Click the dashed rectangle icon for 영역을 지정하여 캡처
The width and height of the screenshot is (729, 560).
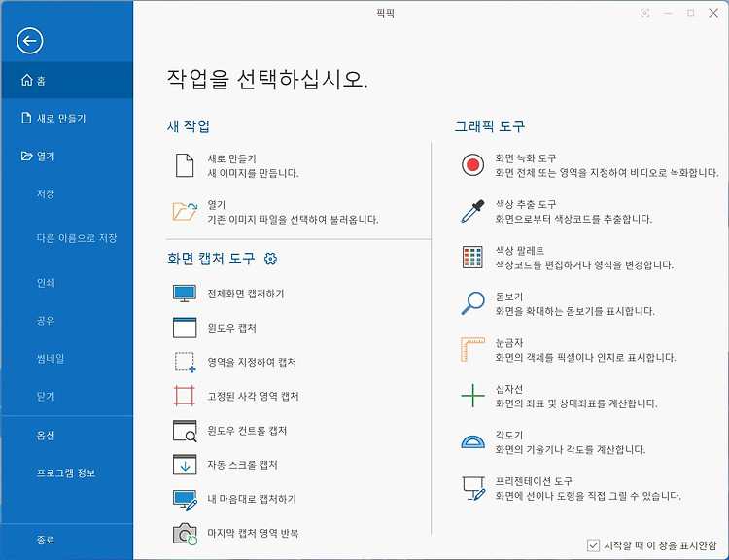[x=185, y=363]
